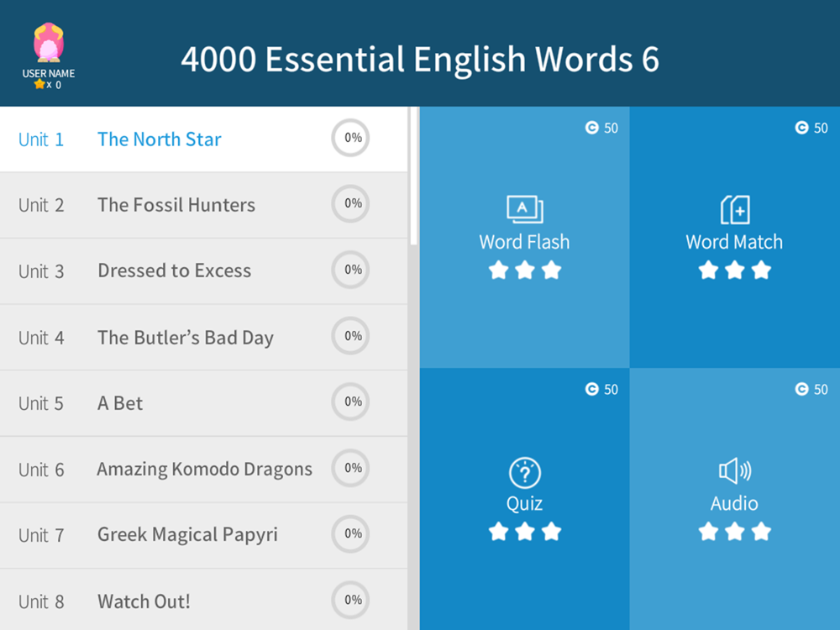
Task: Choose Unit 5 A Bet
Action: pyautogui.click(x=120, y=403)
